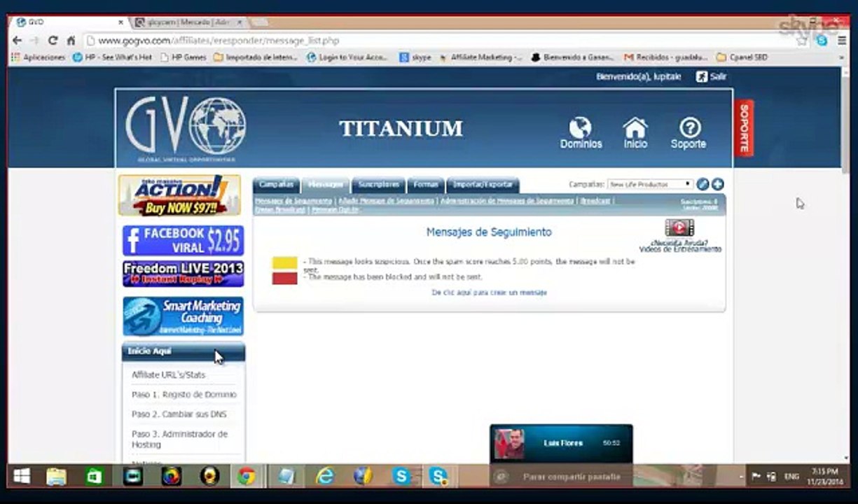Open the Cpanel SEO bookmark folder

coord(742,57)
